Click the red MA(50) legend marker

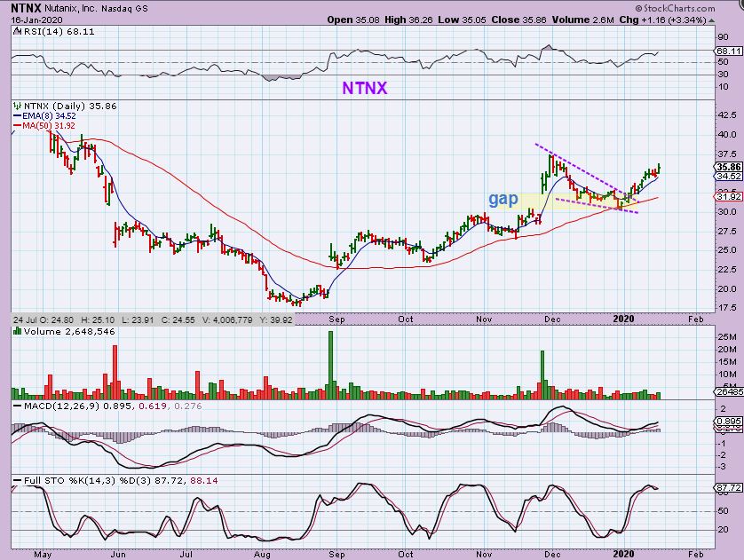click(16, 124)
